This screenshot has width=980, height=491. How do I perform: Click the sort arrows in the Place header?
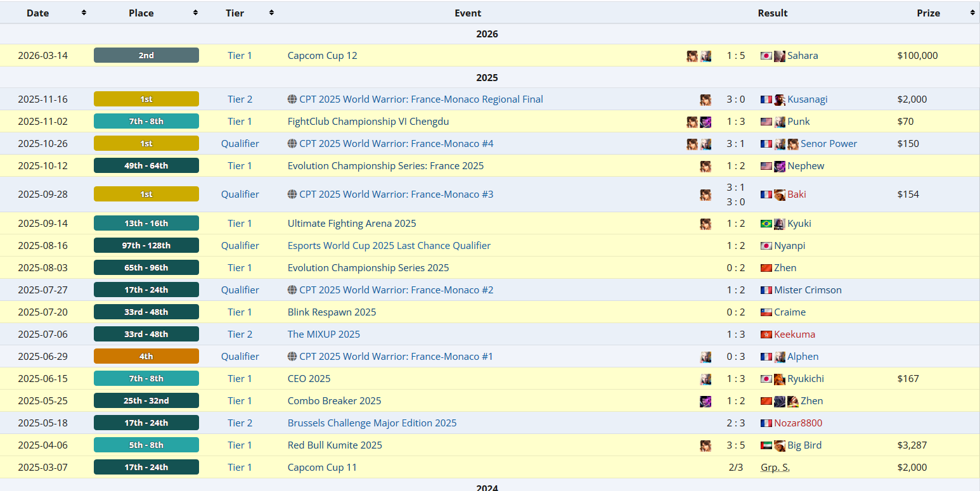click(195, 13)
